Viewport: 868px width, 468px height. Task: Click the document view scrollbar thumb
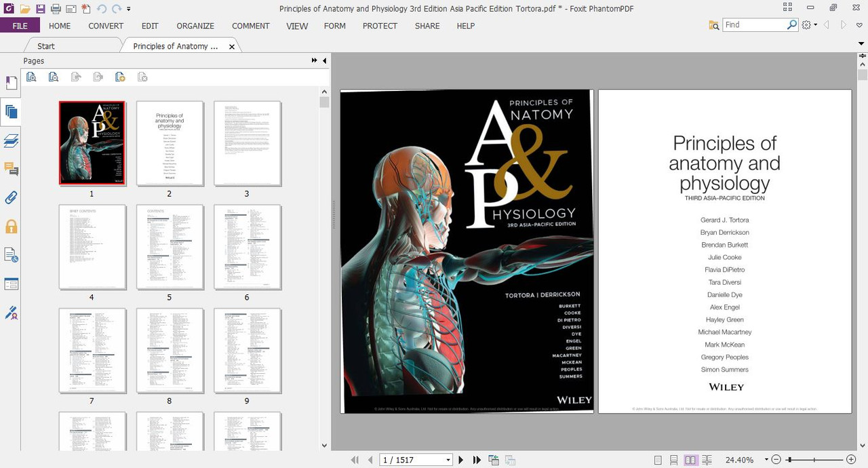point(863,74)
